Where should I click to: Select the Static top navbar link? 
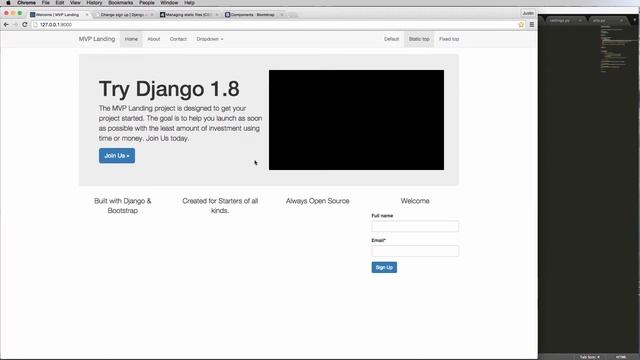tap(419, 39)
